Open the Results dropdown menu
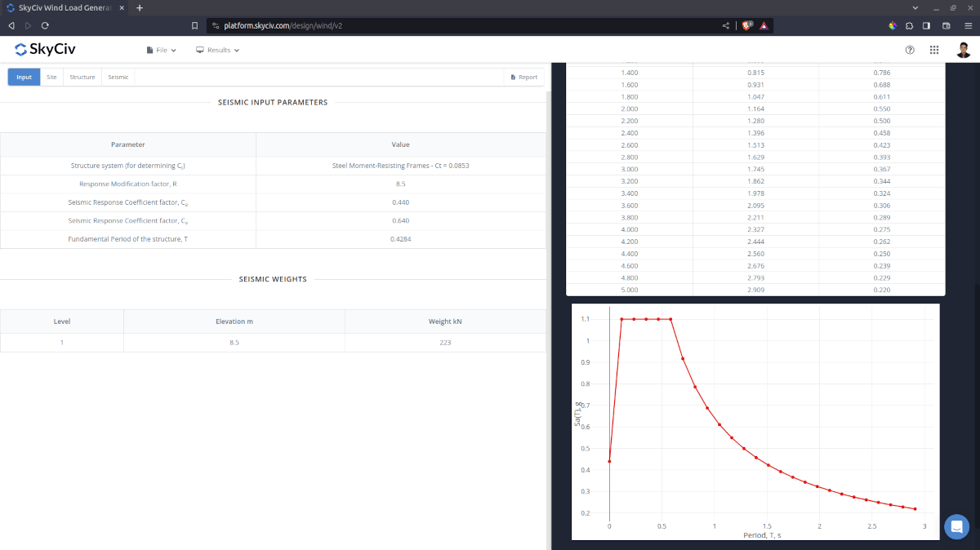This screenshot has height=550, width=980. [218, 50]
